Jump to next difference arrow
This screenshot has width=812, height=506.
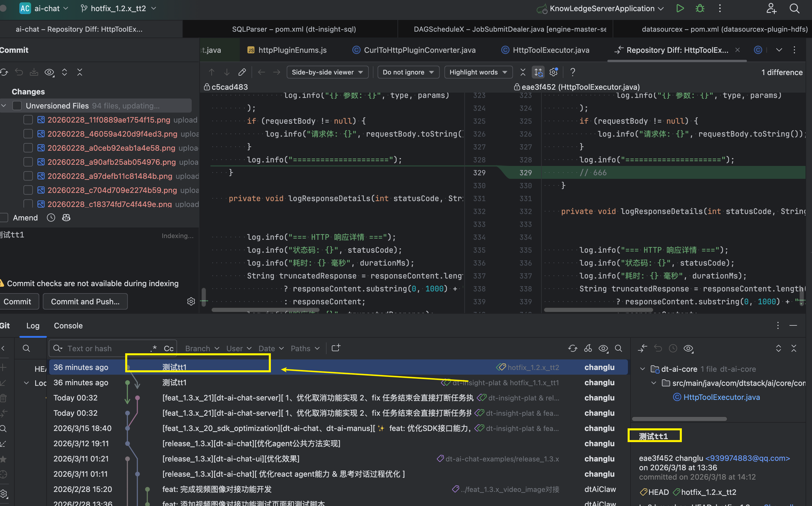tap(227, 72)
